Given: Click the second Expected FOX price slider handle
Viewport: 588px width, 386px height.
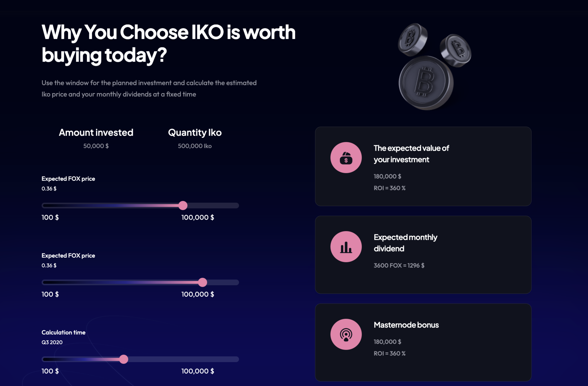Looking at the screenshot, I should pyautogui.click(x=203, y=282).
